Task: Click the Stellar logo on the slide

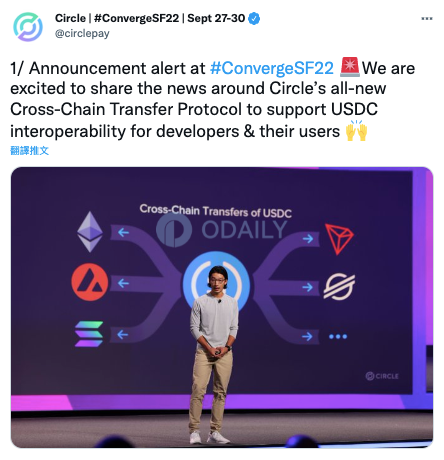Action: (339, 287)
